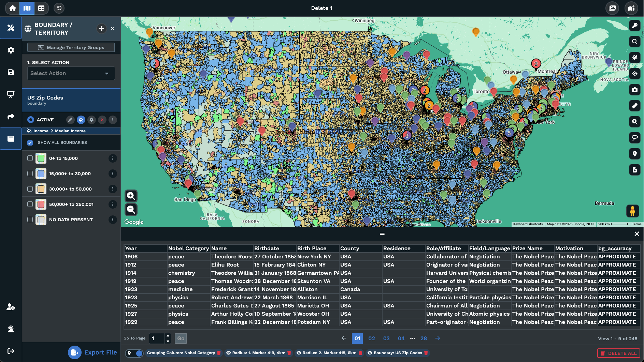Click Manage Territory Groups button
The image size is (644, 362).
click(71, 47)
